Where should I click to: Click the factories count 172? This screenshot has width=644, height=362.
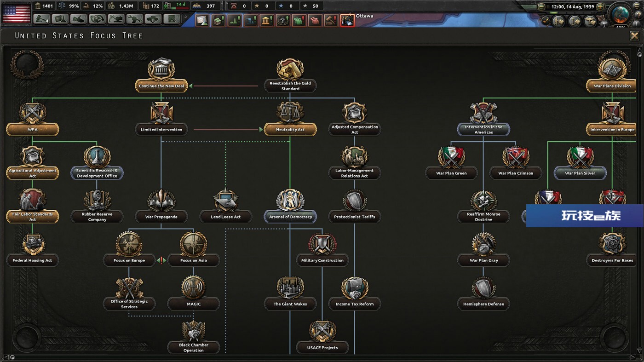point(155,6)
